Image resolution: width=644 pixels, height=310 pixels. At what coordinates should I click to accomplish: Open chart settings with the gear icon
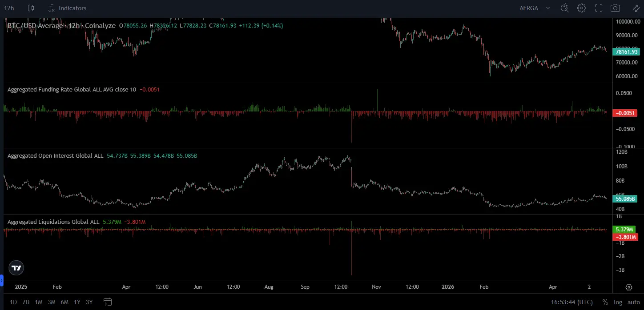point(581,8)
